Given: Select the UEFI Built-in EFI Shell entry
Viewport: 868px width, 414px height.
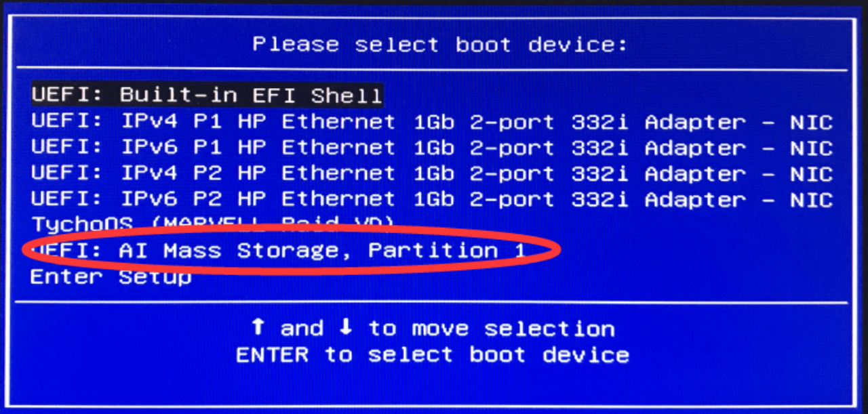Looking at the screenshot, I should coord(207,96).
